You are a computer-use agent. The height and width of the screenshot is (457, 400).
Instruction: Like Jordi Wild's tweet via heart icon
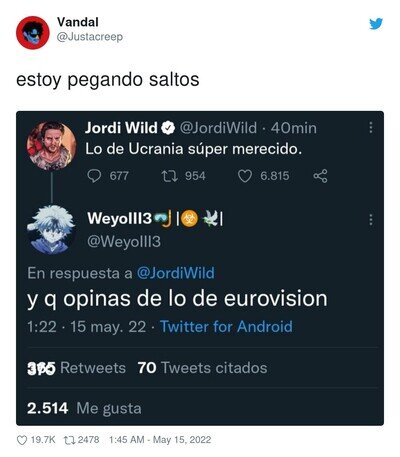244,176
